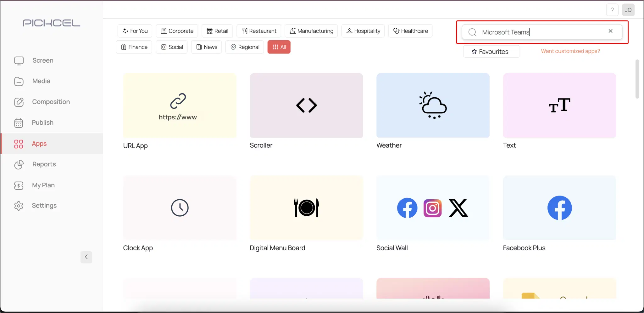Click the help question mark icon
644x313 pixels.
pos(612,10)
